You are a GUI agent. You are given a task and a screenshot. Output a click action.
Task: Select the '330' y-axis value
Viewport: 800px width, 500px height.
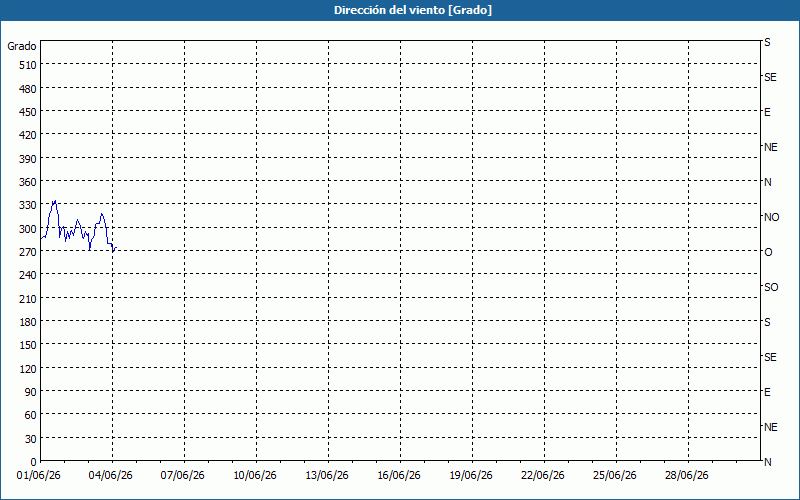(x=28, y=205)
